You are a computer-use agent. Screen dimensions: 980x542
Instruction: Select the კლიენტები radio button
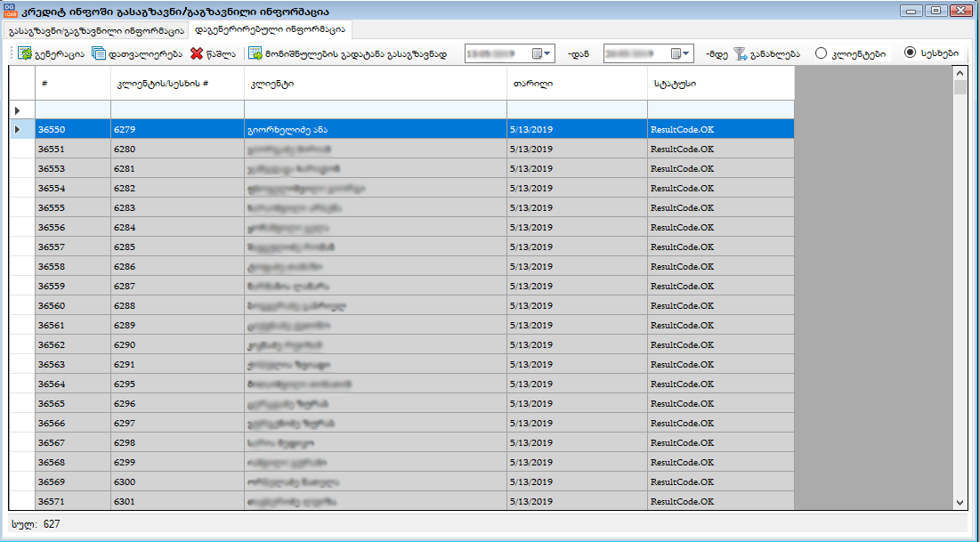pos(821,53)
